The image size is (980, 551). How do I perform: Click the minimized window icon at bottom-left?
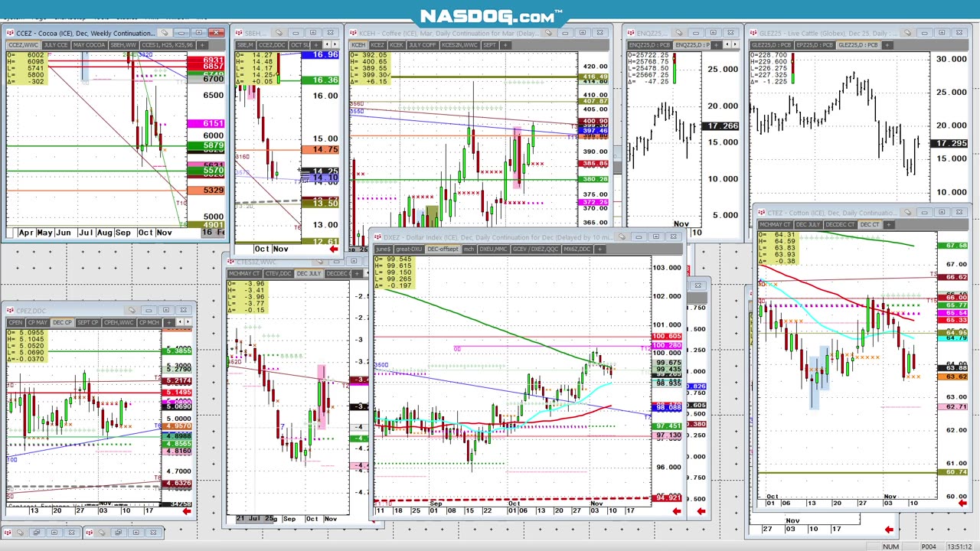point(9,532)
